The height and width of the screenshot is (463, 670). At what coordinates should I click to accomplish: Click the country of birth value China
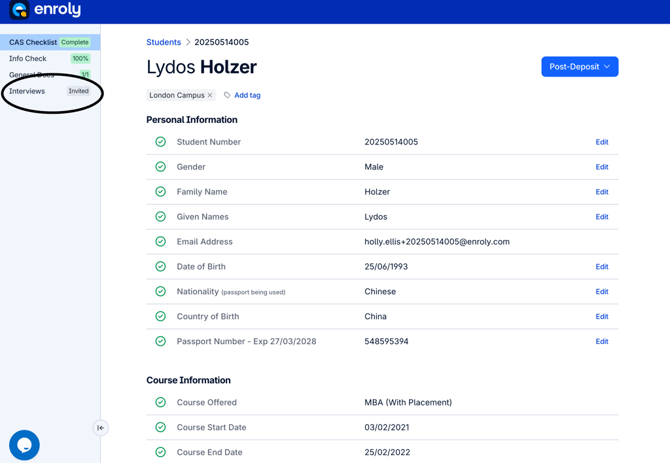[375, 316]
